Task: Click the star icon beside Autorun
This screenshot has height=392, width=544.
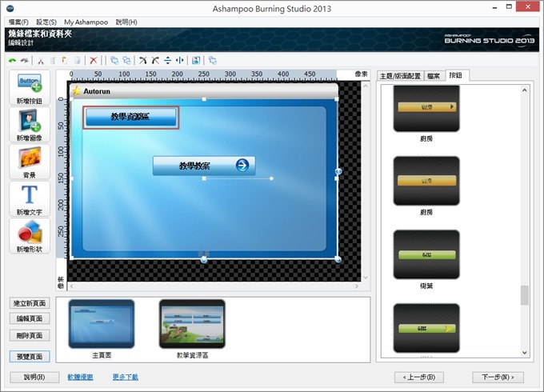Action: coord(76,91)
